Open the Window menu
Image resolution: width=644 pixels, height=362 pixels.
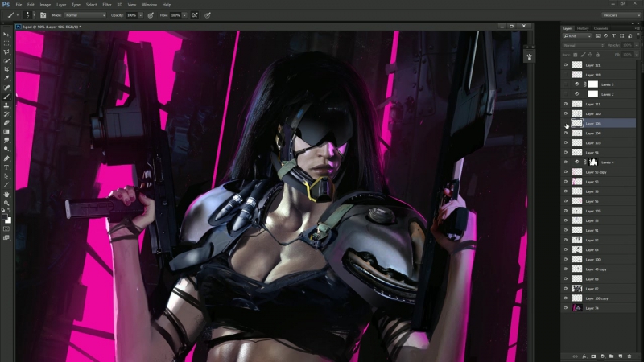point(150,5)
